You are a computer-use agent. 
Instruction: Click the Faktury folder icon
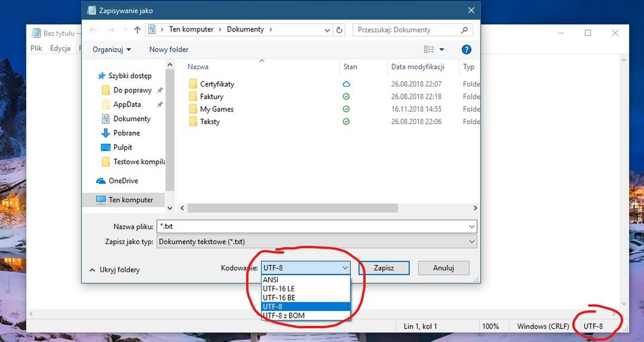193,97
